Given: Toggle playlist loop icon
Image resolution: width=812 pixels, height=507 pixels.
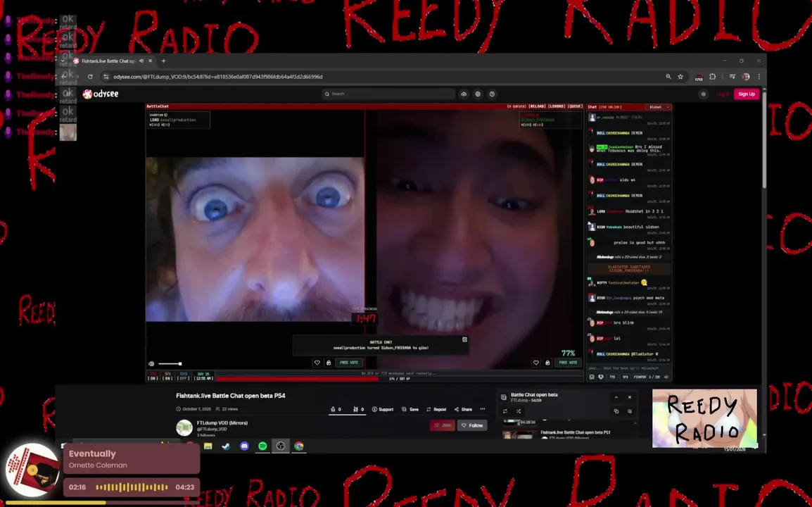Looking at the screenshot, I should pyautogui.click(x=505, y=411).
